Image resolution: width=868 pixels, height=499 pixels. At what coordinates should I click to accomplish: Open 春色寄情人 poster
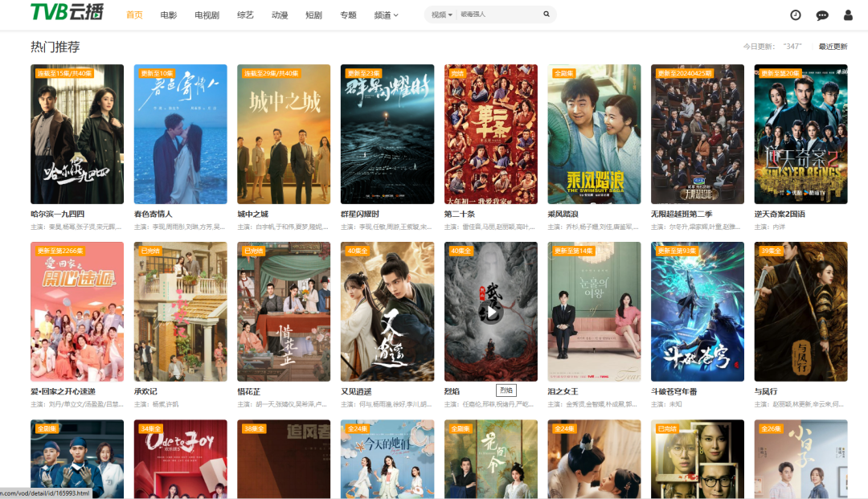pyautogui.click(x=181, y=134)
